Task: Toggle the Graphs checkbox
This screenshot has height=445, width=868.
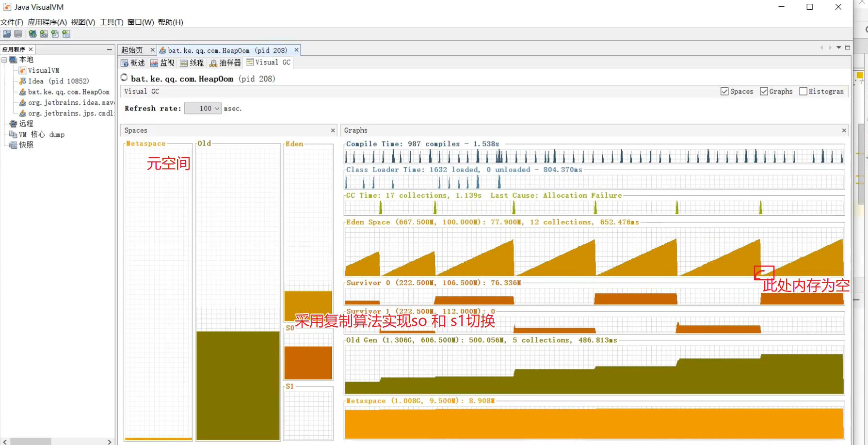Action: [x=764, y=92]
